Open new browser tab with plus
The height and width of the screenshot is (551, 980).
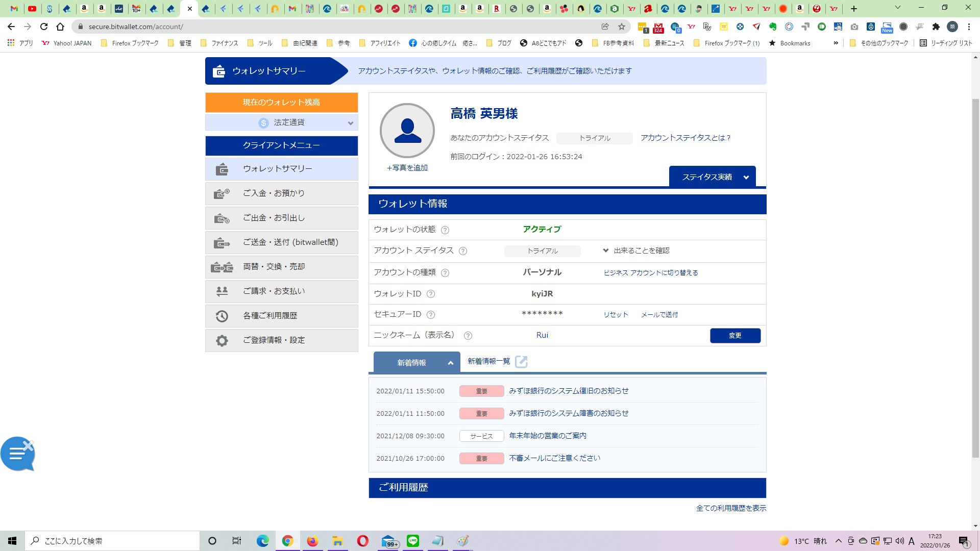coord(853,9)
